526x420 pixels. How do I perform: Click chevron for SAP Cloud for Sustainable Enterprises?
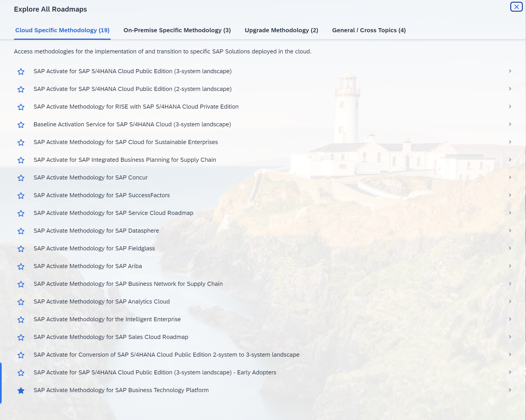(510, 142)
